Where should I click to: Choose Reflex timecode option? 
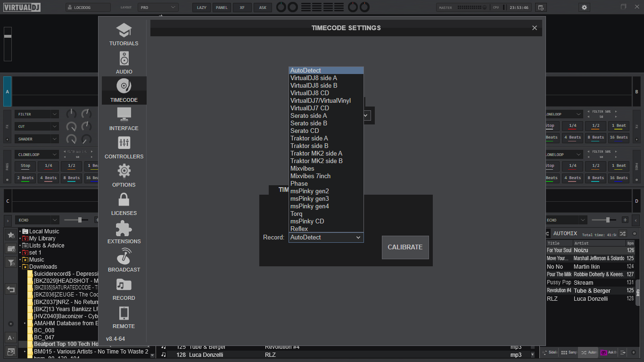click(326, 229)
